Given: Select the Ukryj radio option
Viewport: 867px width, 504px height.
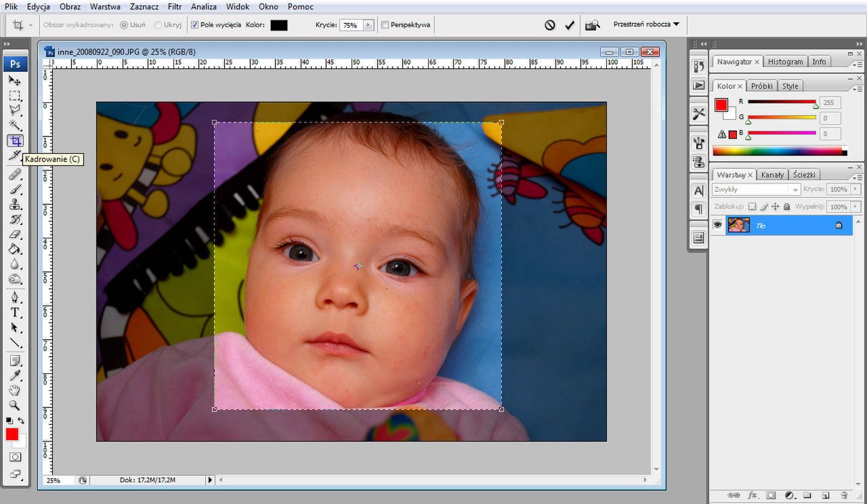Looking at the screenshot, I should (x=158, y=25).
